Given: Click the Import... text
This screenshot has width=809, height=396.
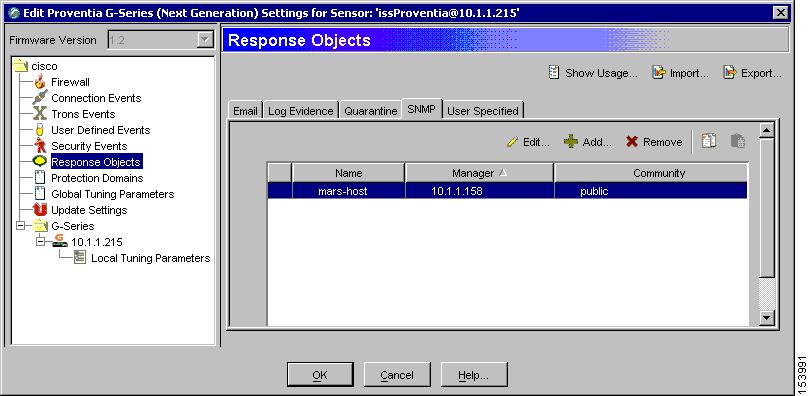Looking at the screenshot, I should point(689,73).
